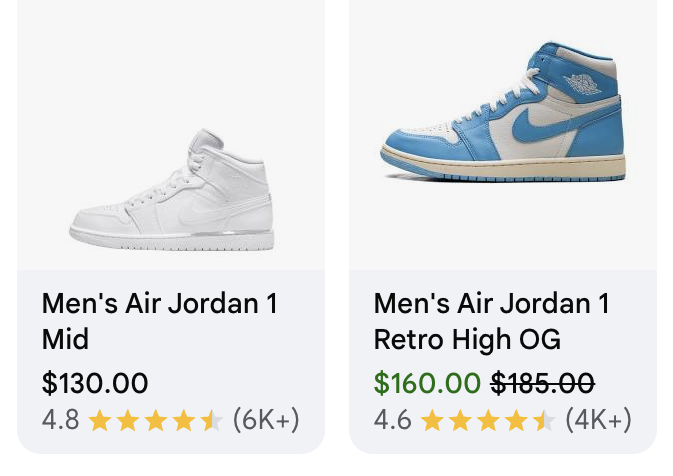Screen dimensions: 673x476
Task: Click the half star in the 4.6 rating
Action: [x=543, y=420]
